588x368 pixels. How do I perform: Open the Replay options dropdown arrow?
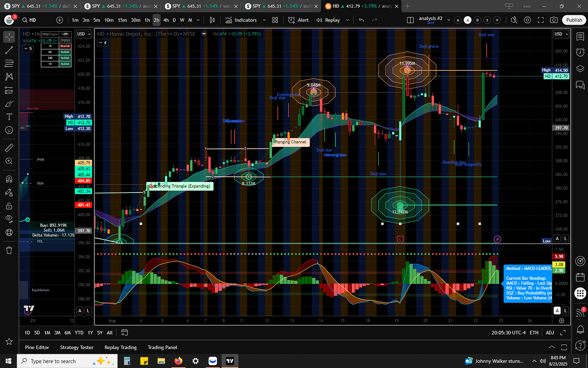point(347,20)
